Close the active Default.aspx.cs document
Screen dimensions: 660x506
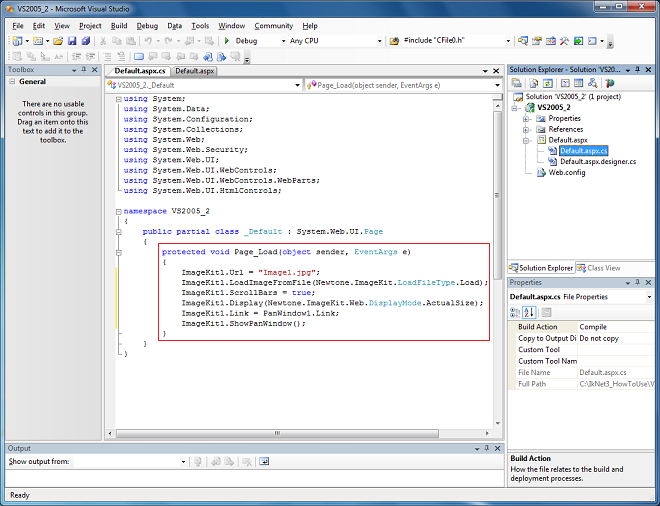tap(496, 71)
